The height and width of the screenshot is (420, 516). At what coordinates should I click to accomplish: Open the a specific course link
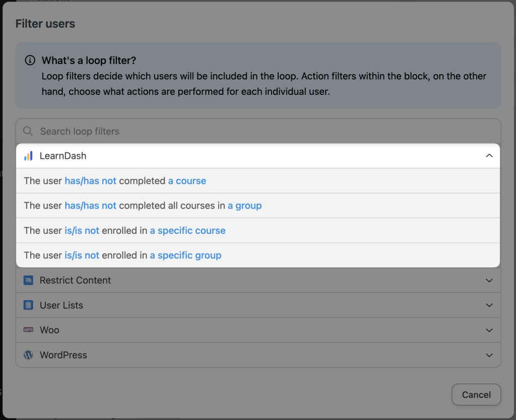pyautogui.click(x=187, y=230)
